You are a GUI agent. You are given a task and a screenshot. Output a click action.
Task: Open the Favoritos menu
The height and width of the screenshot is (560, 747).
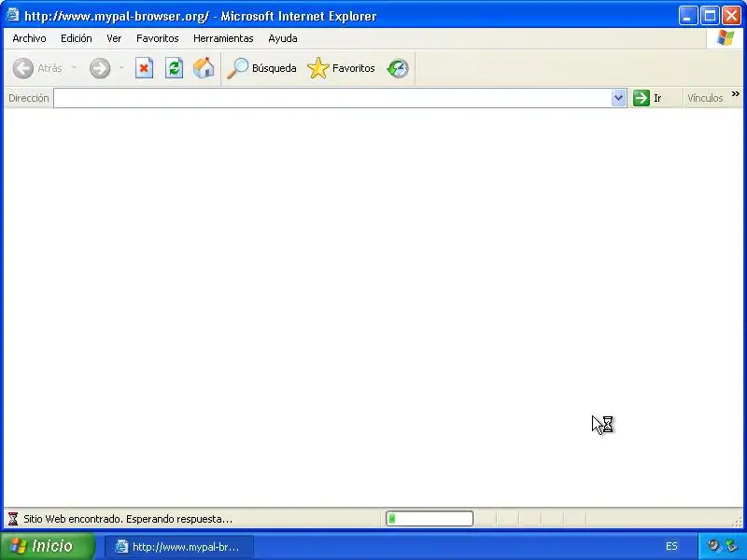157,38
